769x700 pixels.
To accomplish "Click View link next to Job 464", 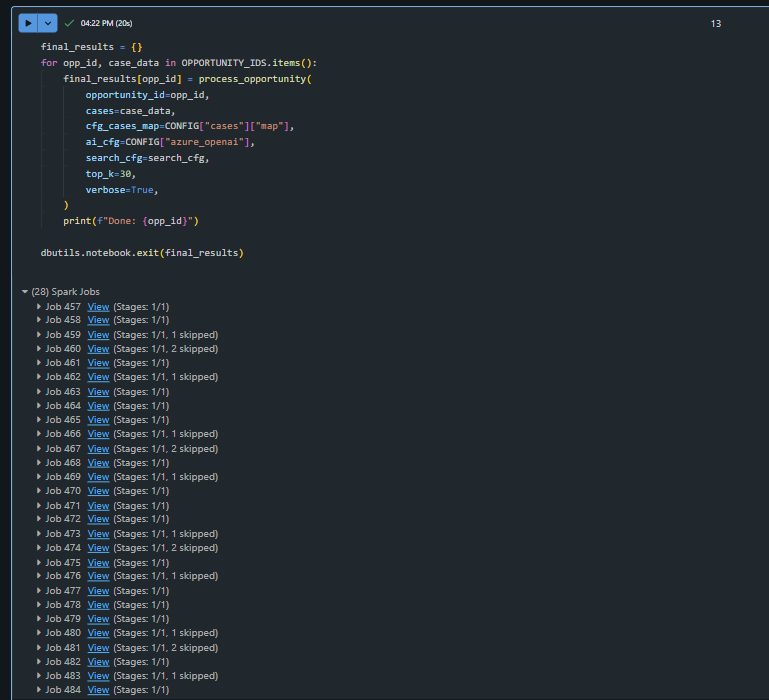I will (98, 406).
